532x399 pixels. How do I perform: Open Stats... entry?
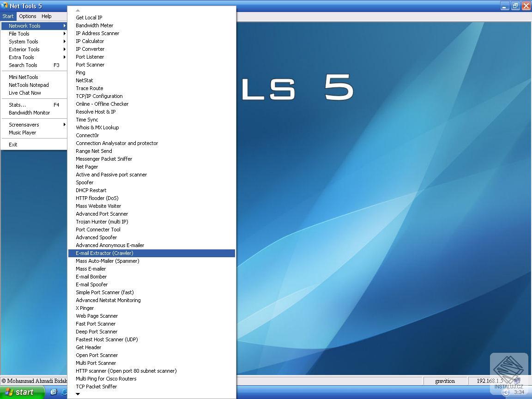[x=34, y=105]
